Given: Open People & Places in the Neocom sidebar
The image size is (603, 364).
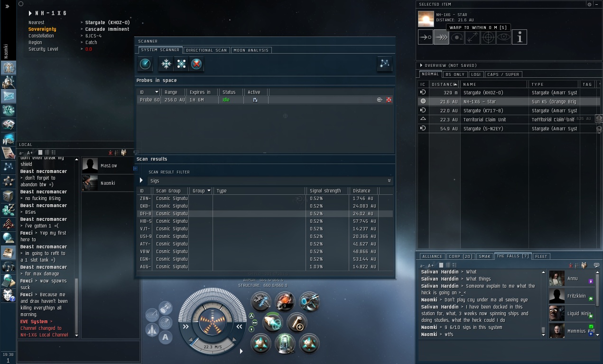Looking at the screenshot, I should click(9, 82).
